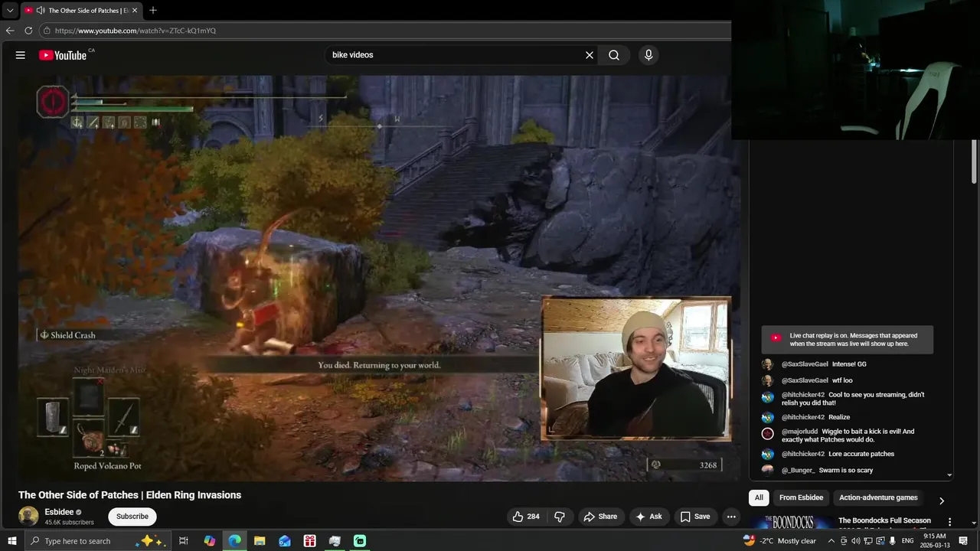Open options for The Boondocks video
Image resolution: width=980 pixels, height=551 pixels.
950,522
